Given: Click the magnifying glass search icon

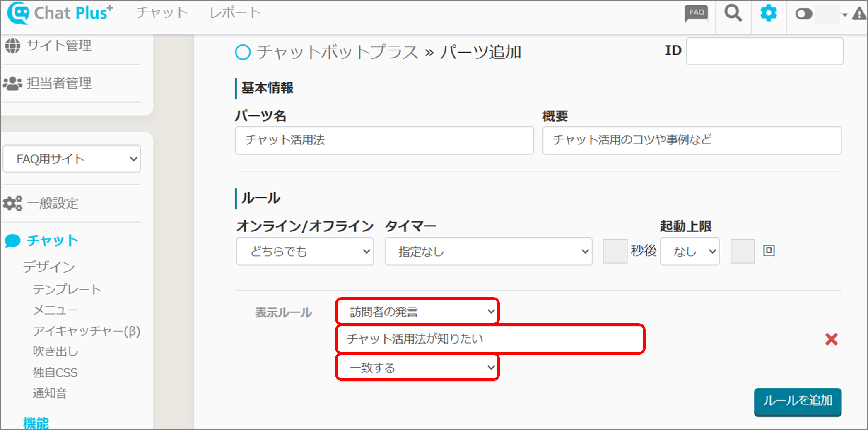Looking at the screenshot, I should [x=733, y=13].
